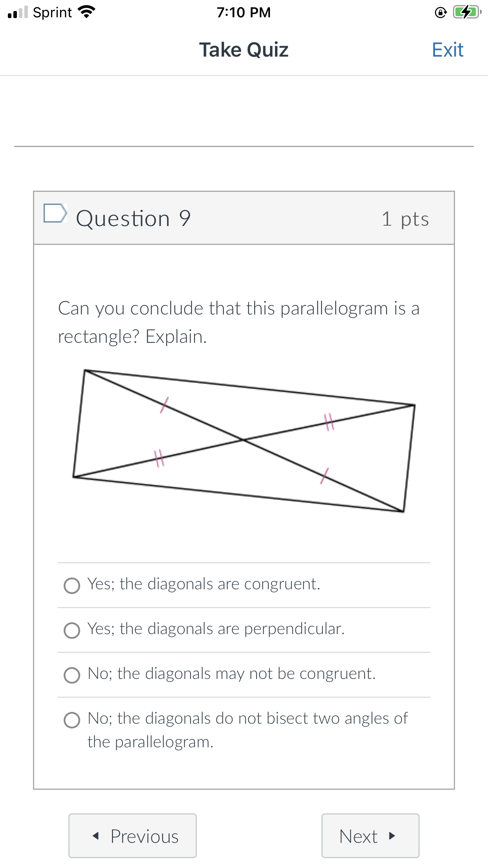This screenshot has height=868, width=488.
Task: Tap the Wi-Fi icon in the status bar
Action: tap(86, 12)
